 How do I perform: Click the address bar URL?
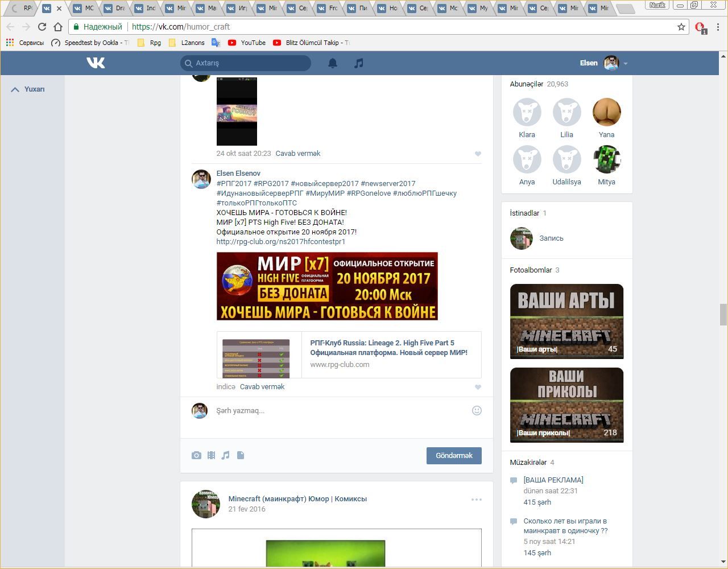click(x=181, y=27)
